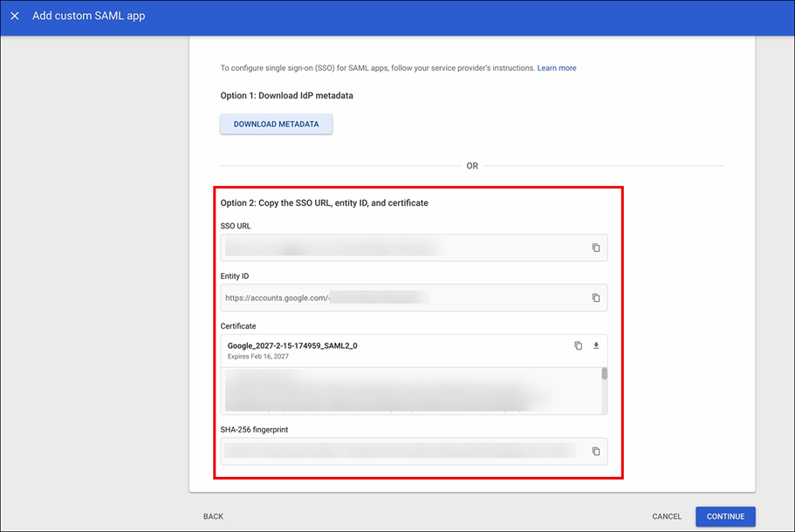This screenshot has width=795, height=532.
Task: Click the Add custom SAML app title bar
Action: (x=88, y=16)
